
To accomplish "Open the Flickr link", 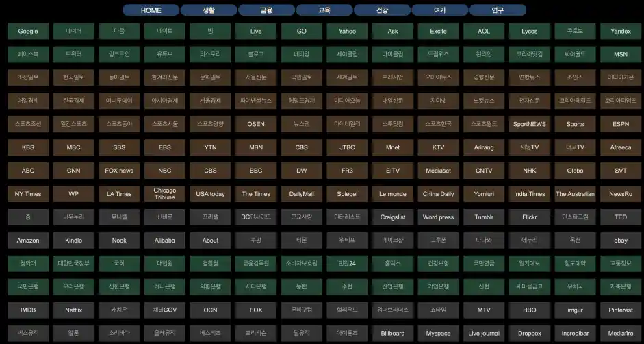I will coord(530,217).
